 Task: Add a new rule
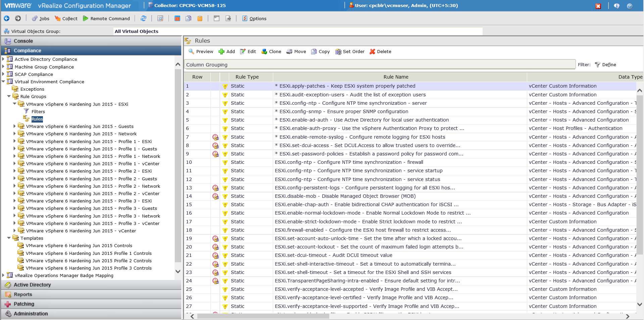click(x=227, y=51)
